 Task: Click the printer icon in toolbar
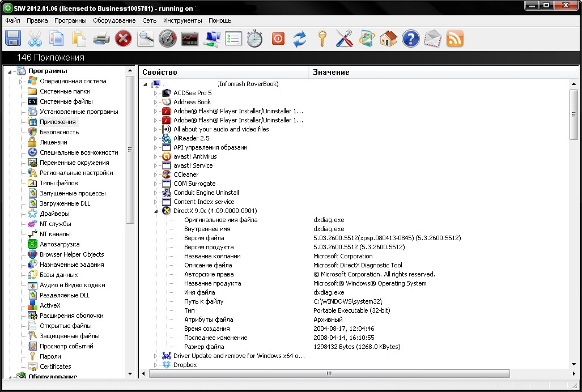[x=101, y=39]
